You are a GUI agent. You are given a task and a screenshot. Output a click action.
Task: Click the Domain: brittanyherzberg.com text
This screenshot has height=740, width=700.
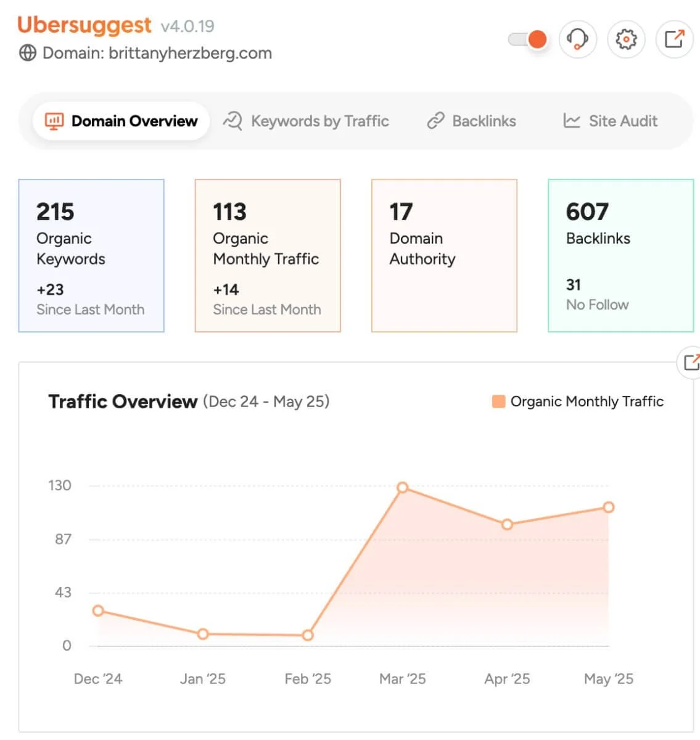coord(157,53)
